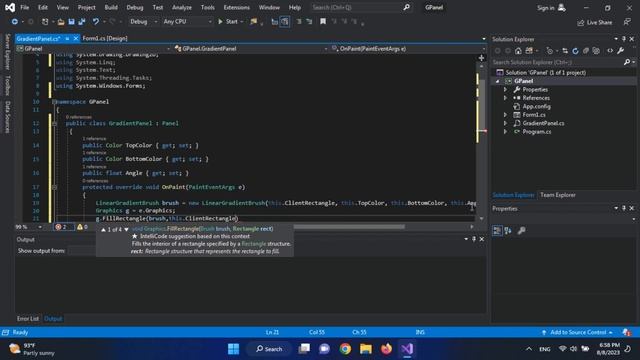Expand the Form1.cs node

click(505, 115)
